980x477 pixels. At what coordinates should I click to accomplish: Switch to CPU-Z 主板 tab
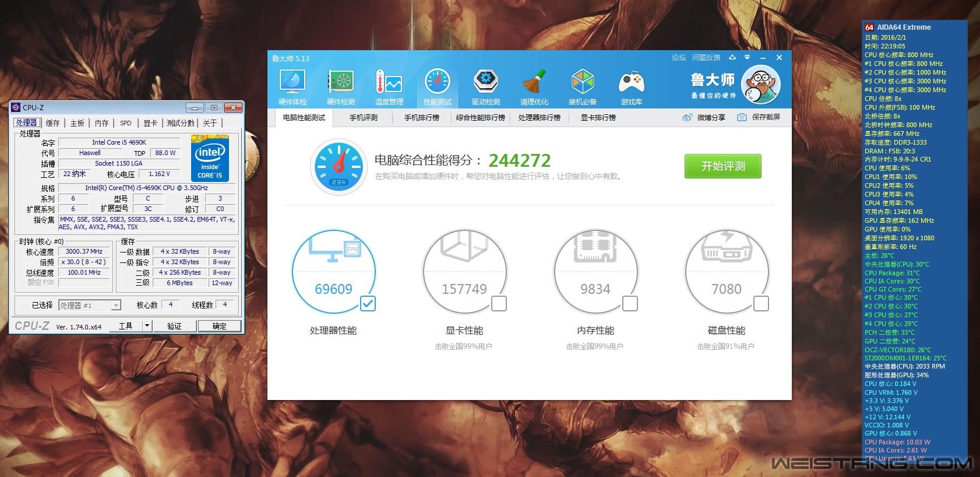(x=77, y=123)
